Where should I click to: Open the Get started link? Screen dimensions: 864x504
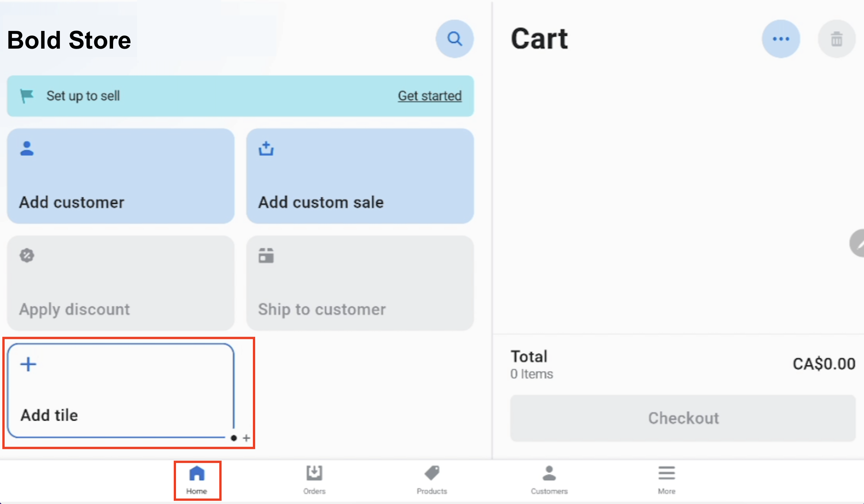click(429, 96)
